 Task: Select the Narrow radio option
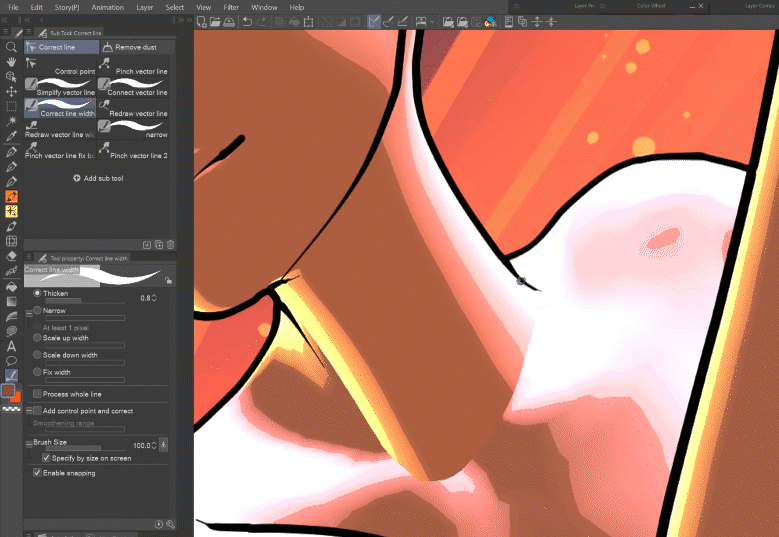click(37, 310)
